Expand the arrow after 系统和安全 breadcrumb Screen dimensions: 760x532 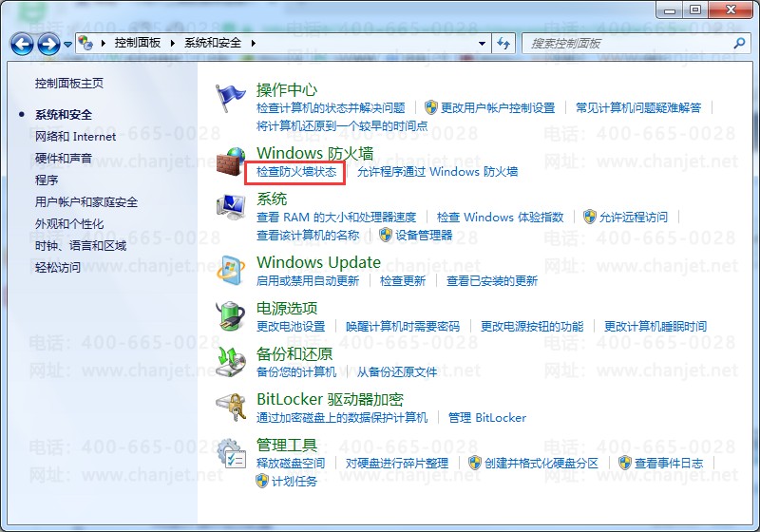pyautogui.click(x=254, y=43)
